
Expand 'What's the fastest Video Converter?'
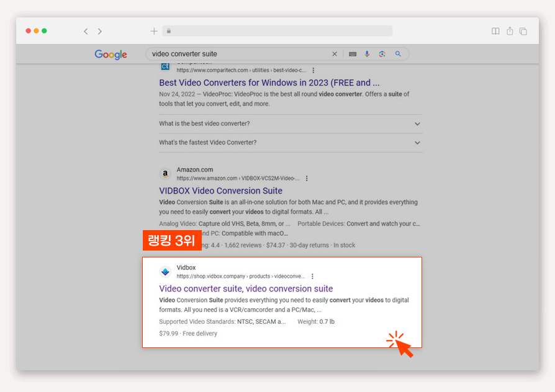coord(291,143)
